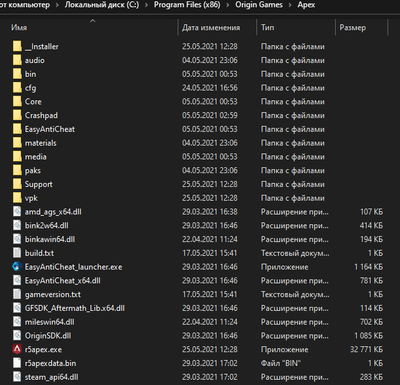
Task: Click the steam_api64.dll file icon
Action: (x=17, y=377)
